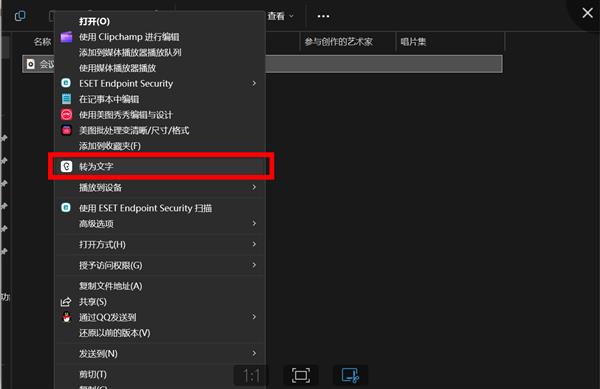Screen dimensions: 600x389
Task: Click the 1:1 actual size button
Action: pyautogui.click(x=251, y=375)
